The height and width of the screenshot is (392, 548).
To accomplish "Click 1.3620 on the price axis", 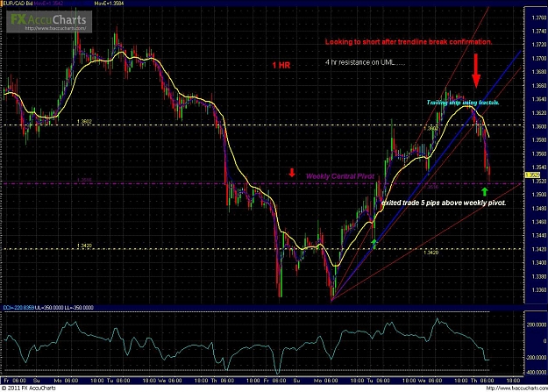I will click(x=539, y=113).
